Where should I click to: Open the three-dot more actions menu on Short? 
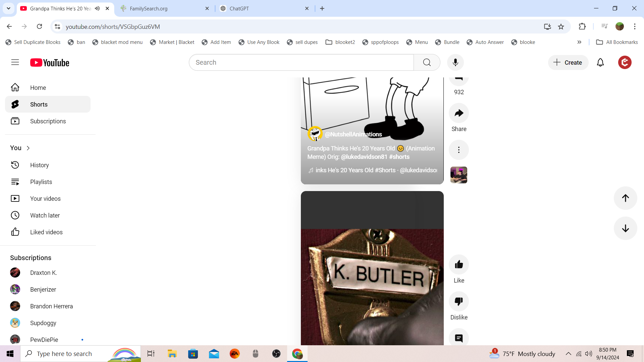(x=459, y=150)
